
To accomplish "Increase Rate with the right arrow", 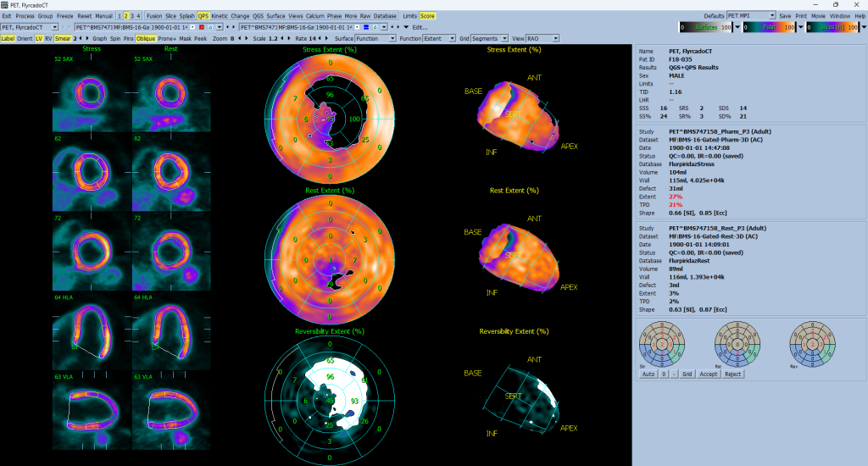I will tap(326, 38).
